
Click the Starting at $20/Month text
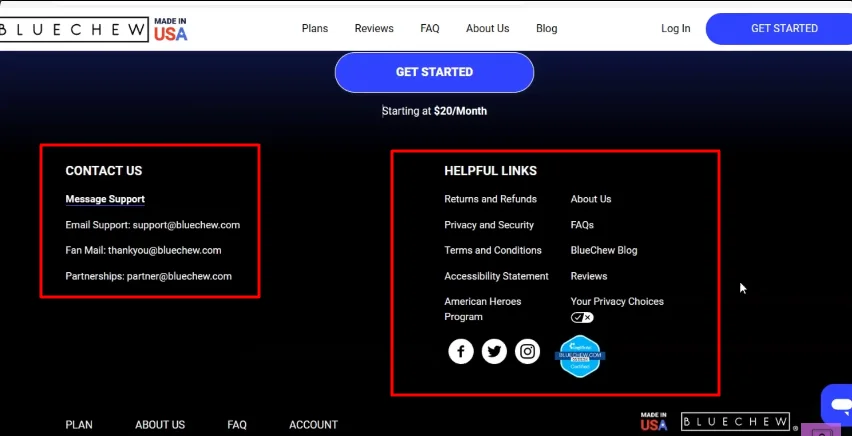click(434, 111)
